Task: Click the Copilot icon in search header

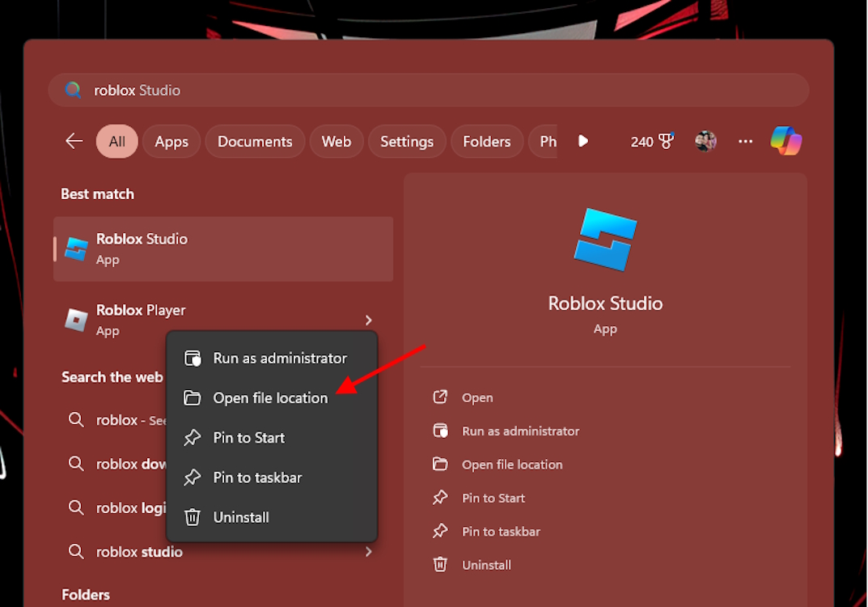Action: click(785, 142)
